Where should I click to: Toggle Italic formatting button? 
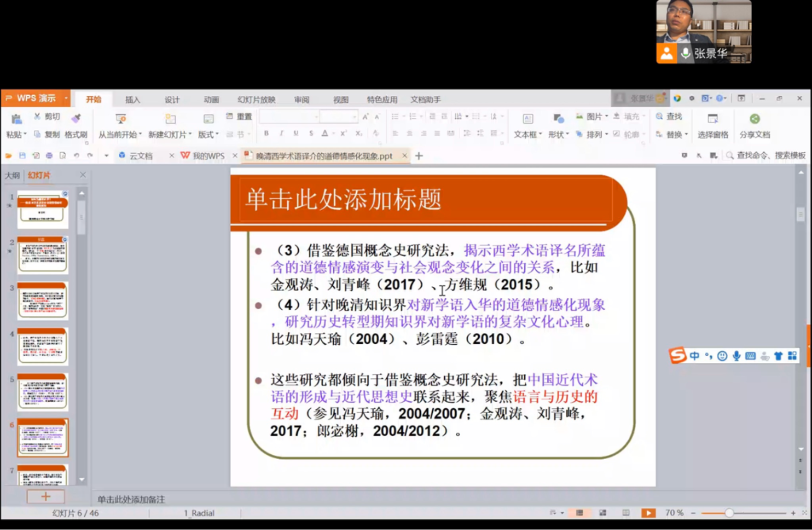click(281, 134)
